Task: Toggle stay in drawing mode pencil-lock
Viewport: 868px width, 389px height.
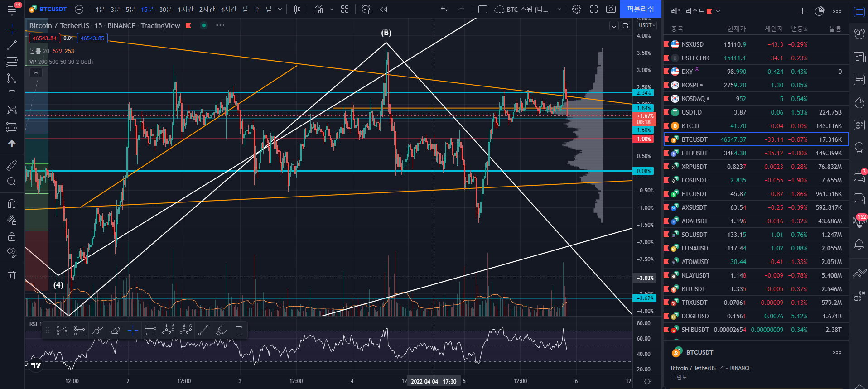Action: [12, 220]
